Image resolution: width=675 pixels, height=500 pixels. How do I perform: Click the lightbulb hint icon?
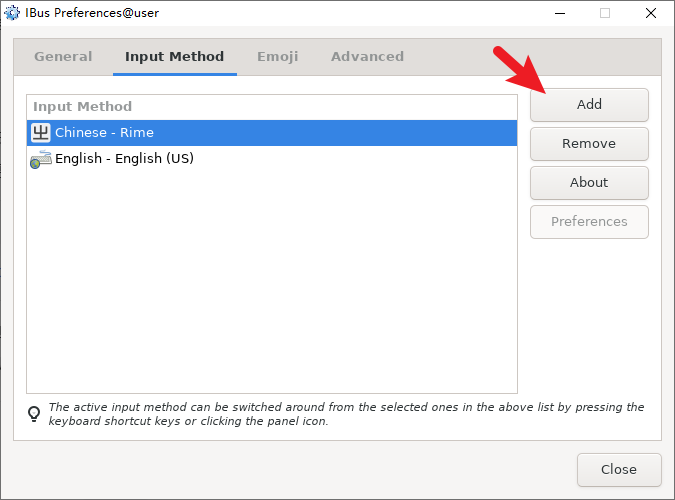pos(34,414)
